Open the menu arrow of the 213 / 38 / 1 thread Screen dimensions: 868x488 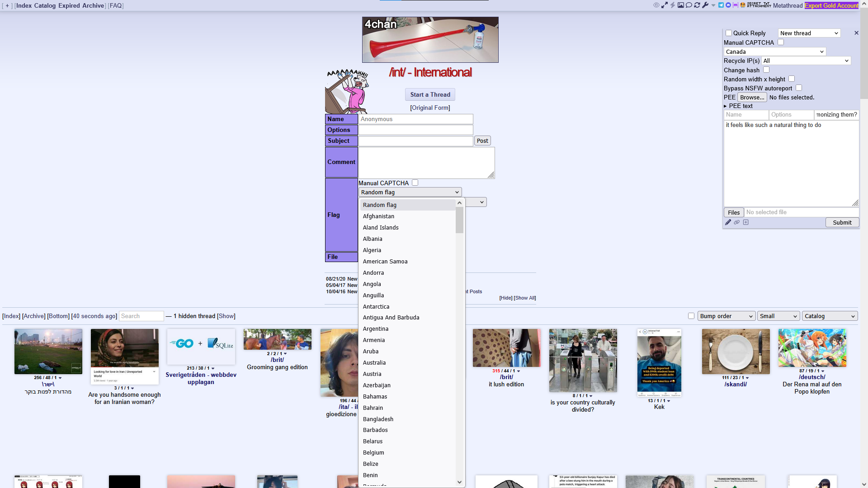pyautogui.click(x=213, y=368)
